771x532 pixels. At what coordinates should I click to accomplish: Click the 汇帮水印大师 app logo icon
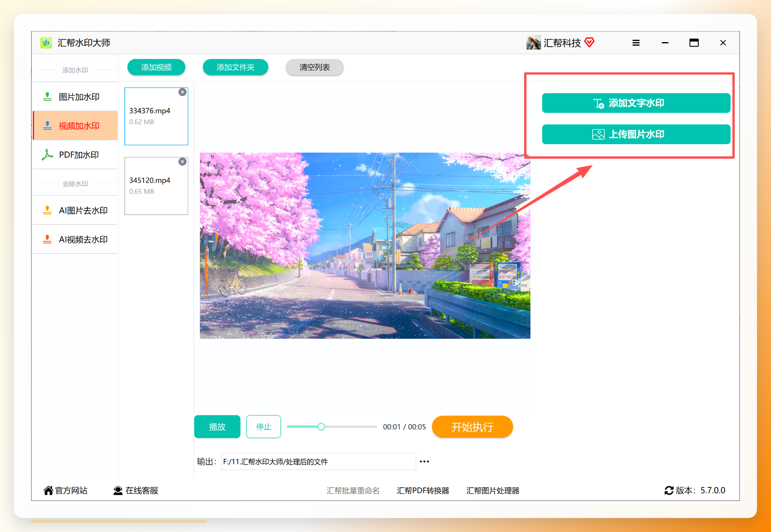point(46,43)
